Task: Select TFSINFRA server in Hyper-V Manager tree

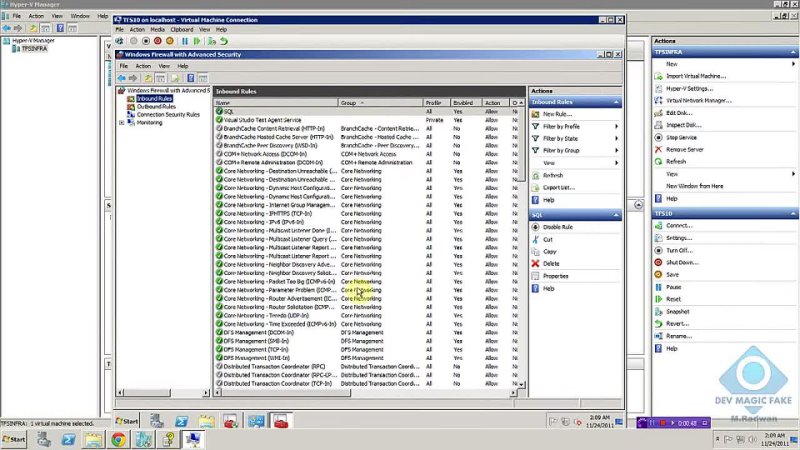Action: pyautogui.click(x=34, y=48)
